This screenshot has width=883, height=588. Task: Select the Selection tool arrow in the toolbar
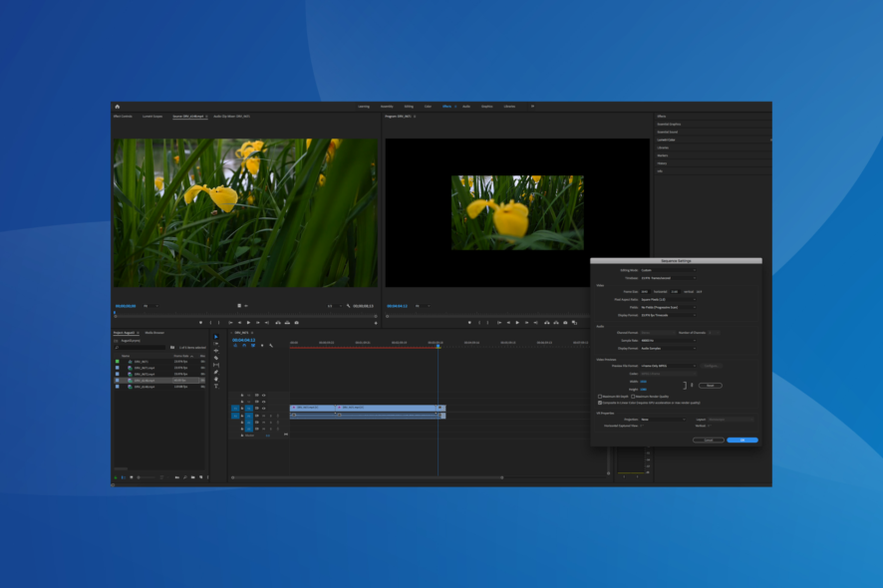(x=215, y=337)
